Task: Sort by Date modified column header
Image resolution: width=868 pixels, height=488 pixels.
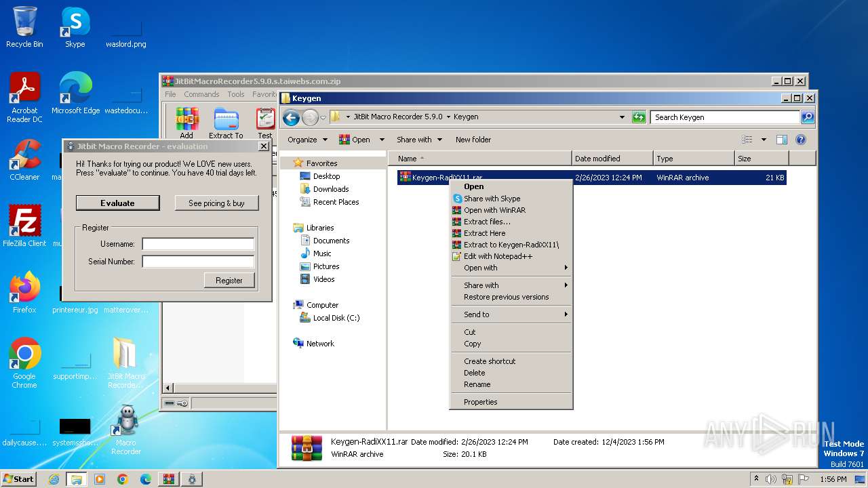Action: coord(612,159)
